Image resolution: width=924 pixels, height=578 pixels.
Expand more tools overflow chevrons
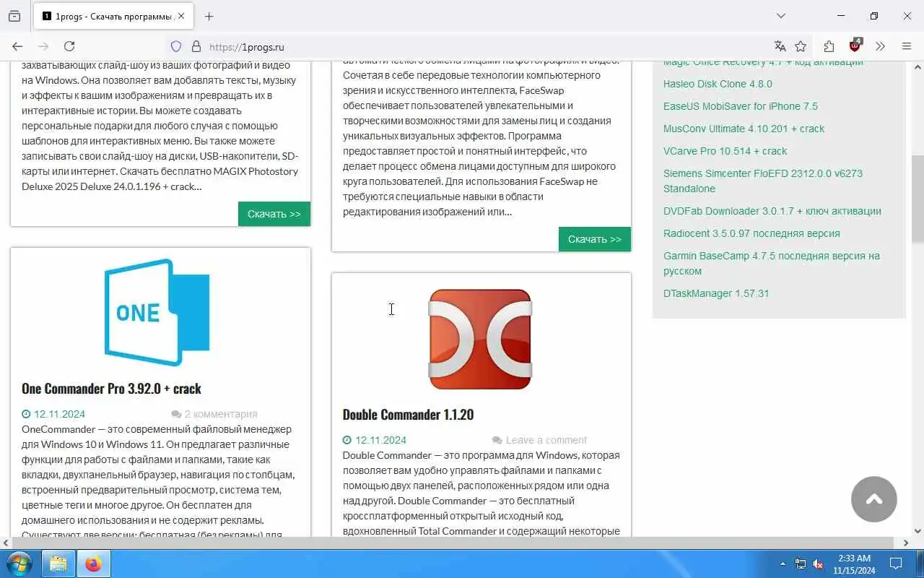pos(880,46)
